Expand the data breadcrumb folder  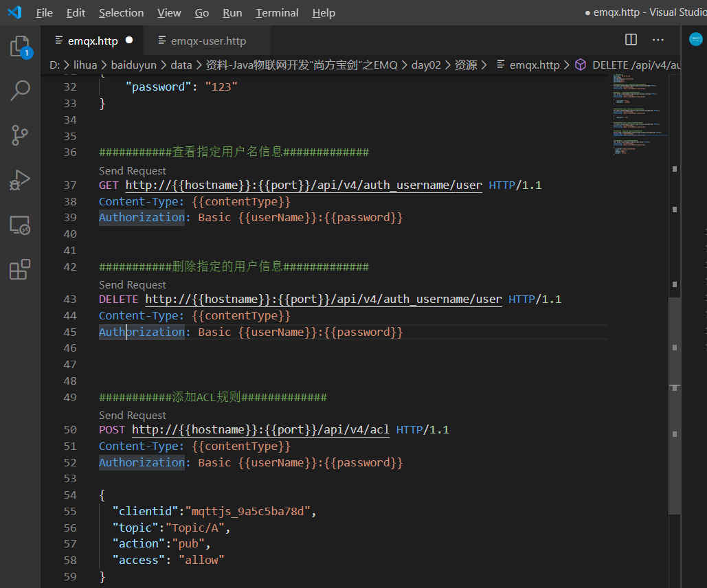tap(181, 65)
